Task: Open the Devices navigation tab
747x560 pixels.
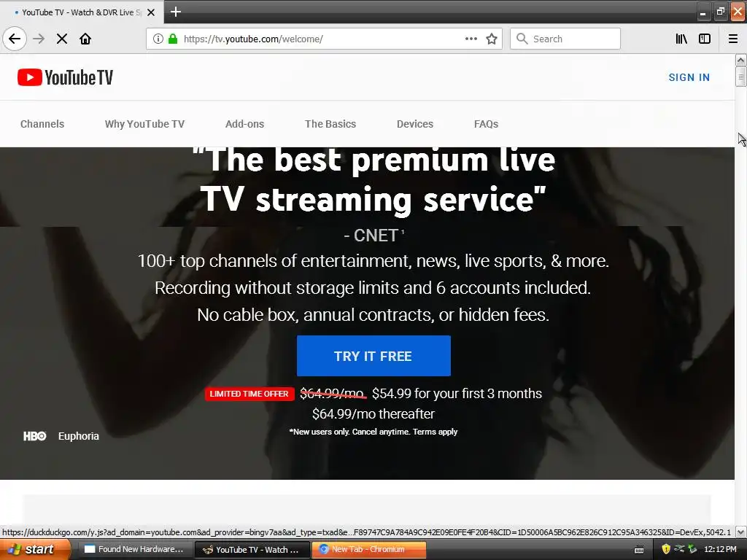Action: 415,124
